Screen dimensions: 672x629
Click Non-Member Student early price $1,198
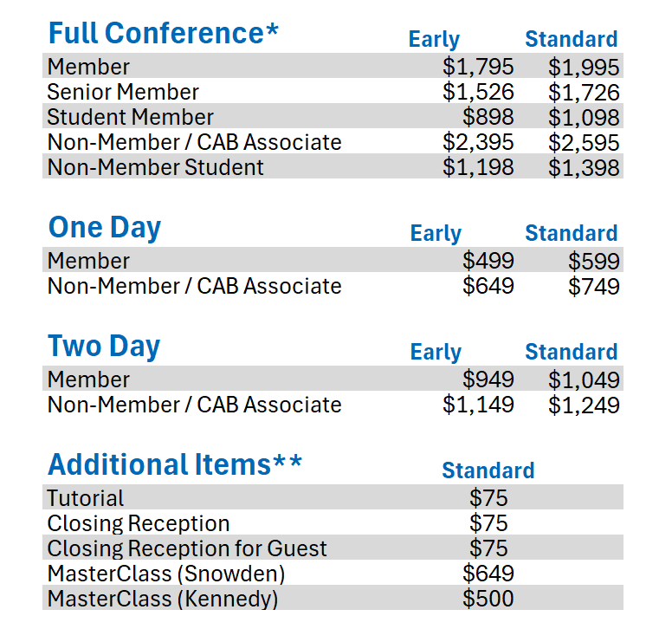[x=478, y=167]
